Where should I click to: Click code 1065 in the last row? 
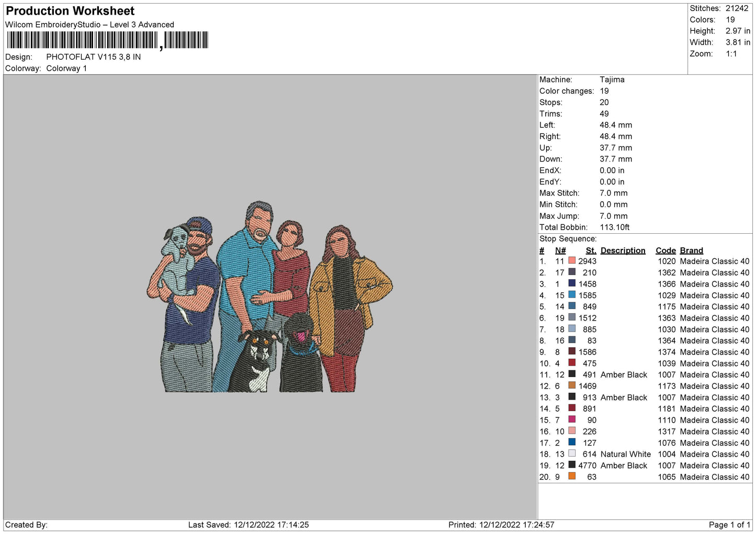(x=667, y=477)
